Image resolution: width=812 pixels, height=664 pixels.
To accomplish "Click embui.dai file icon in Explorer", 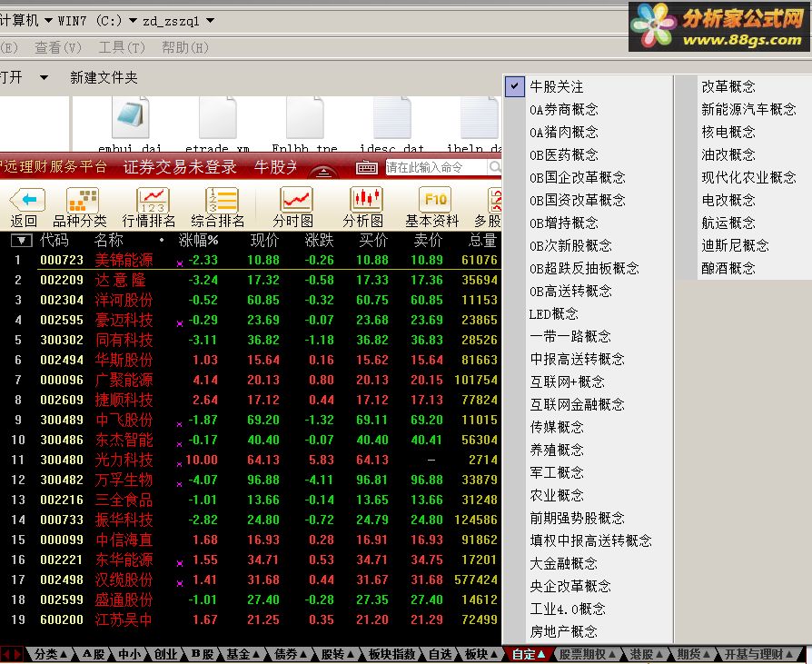I will tap(130, 117).
